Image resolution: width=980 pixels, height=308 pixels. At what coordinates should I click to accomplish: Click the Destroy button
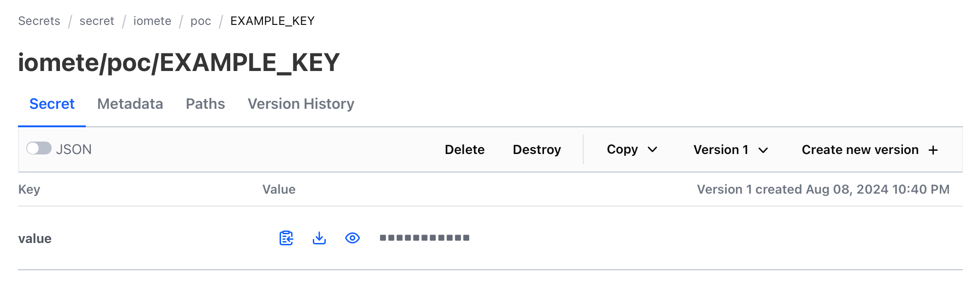[x=537, y=149]
